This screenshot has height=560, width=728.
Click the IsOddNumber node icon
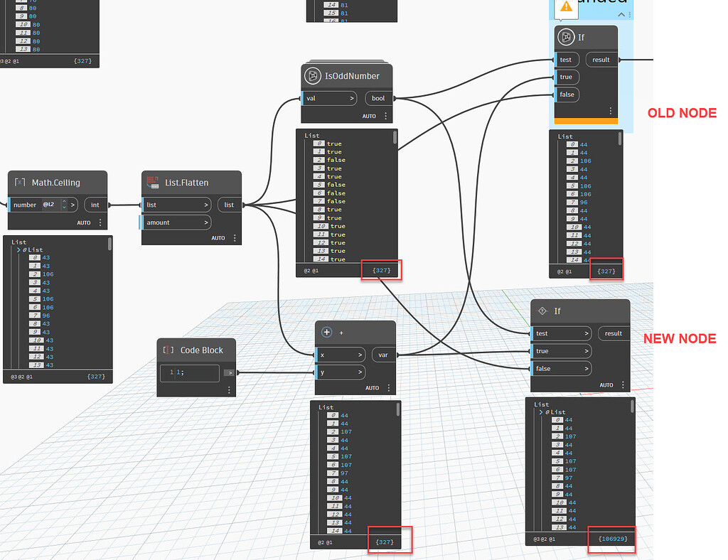[x=313, y=75]
